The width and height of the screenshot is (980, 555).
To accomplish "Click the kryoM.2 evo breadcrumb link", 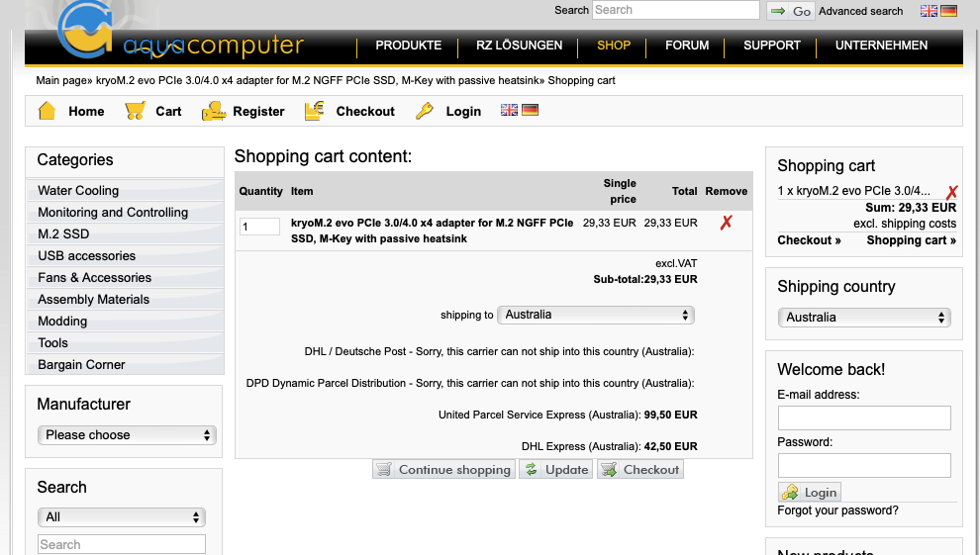I will (319, 80).
